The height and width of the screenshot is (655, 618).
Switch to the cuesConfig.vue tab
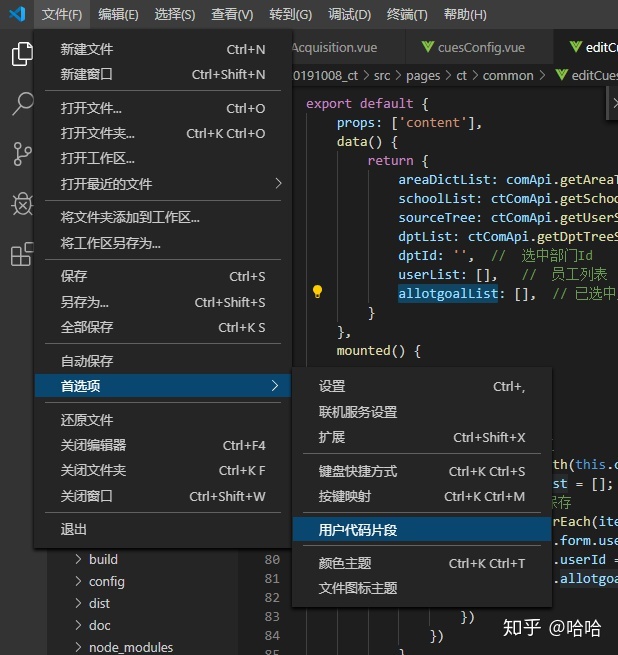pyautogui.click(x=481, y=47)
